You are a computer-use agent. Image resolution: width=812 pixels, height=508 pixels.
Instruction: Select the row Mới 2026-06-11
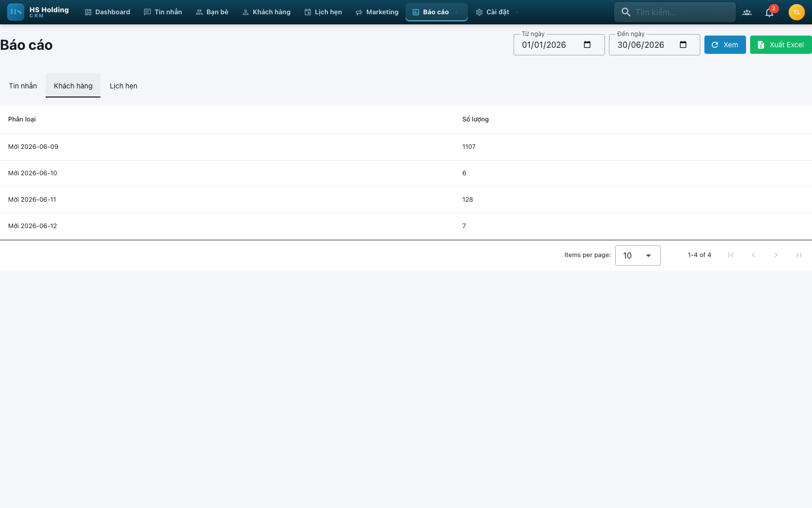point(406,200)
